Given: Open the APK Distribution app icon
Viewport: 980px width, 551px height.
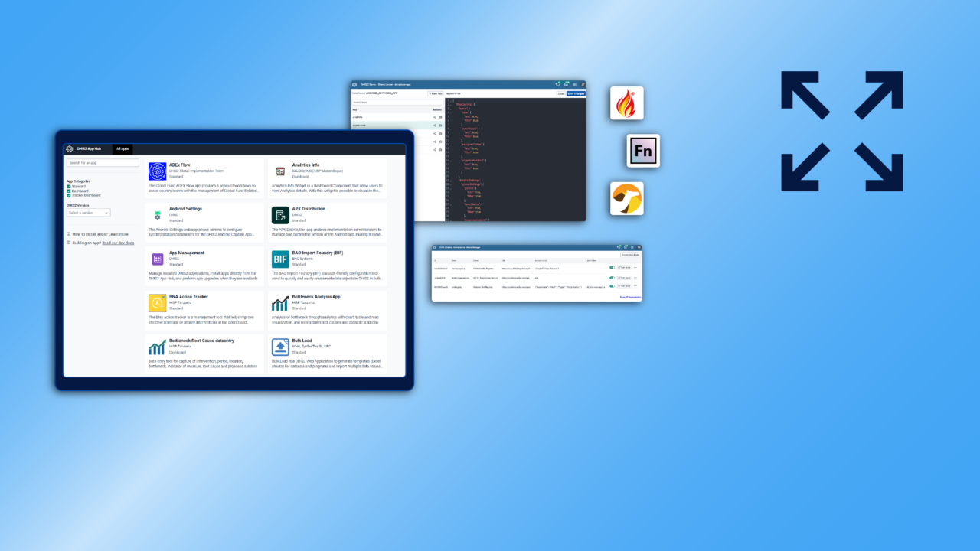Looking at the screenshot, I should 279,215.
